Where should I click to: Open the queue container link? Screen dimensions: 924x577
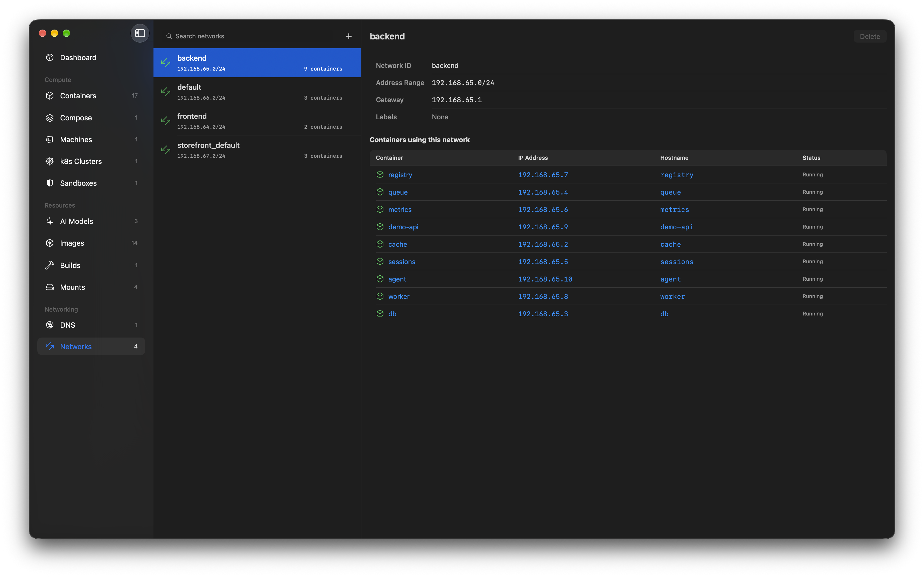coord(398,192)
